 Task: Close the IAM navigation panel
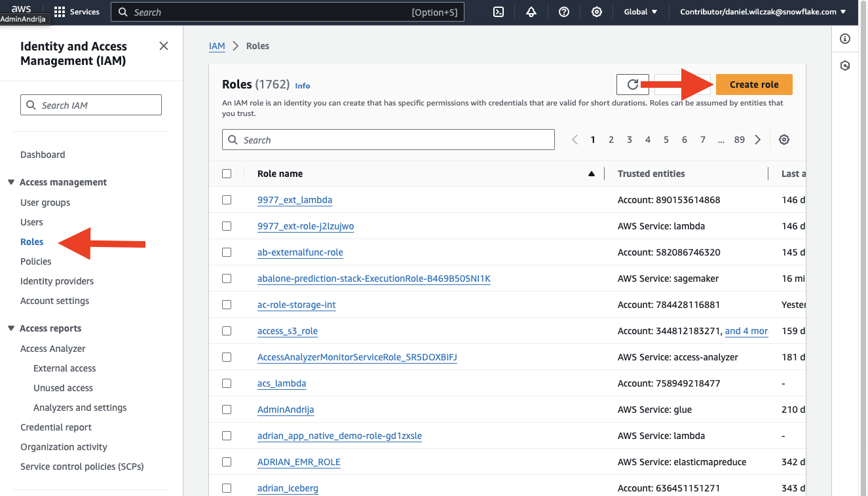(x=164, y=46)
